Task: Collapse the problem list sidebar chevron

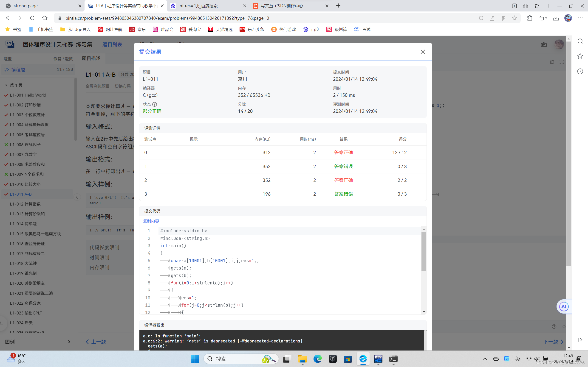Action: (x=77, y=197)
